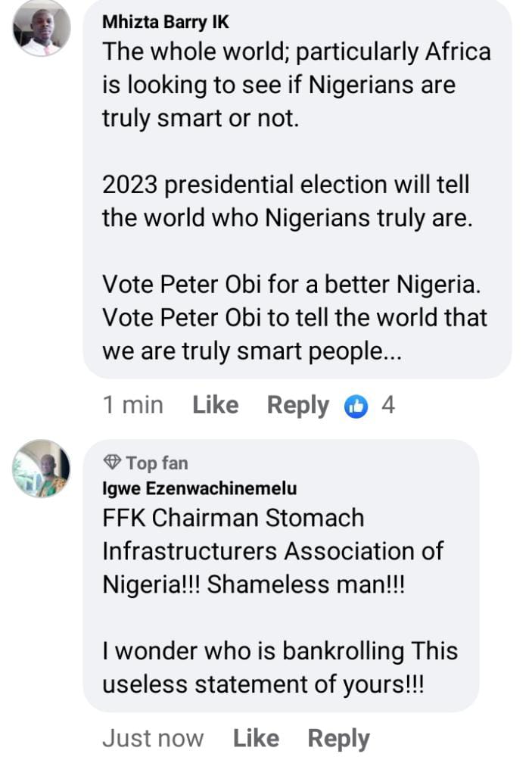This screenshot has width=532, height=757.
Task: Open Igwe Ezenwachinemelu's profile picture
Action: (42, 469)
